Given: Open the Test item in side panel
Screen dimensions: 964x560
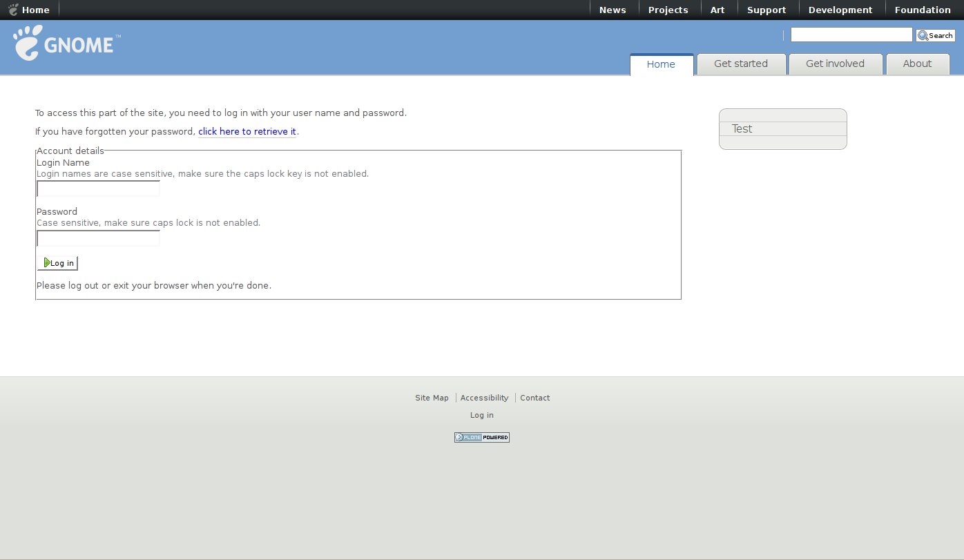Looking at the screenshot, I should (x=782, y=129).
